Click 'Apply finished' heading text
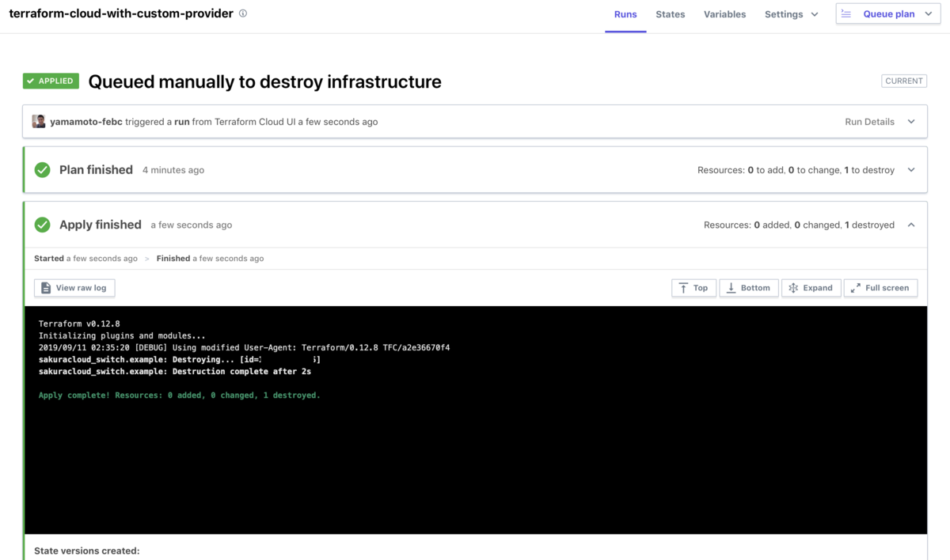950x560 pixels. [x=101, y=225]
